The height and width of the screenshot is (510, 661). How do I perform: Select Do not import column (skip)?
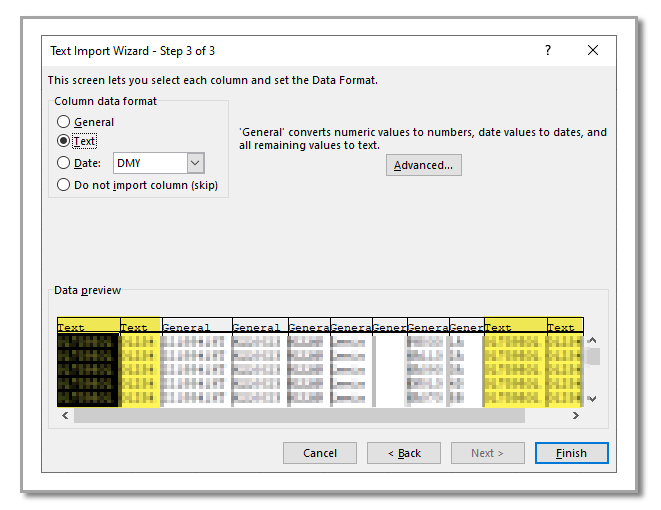click(137, 185)
